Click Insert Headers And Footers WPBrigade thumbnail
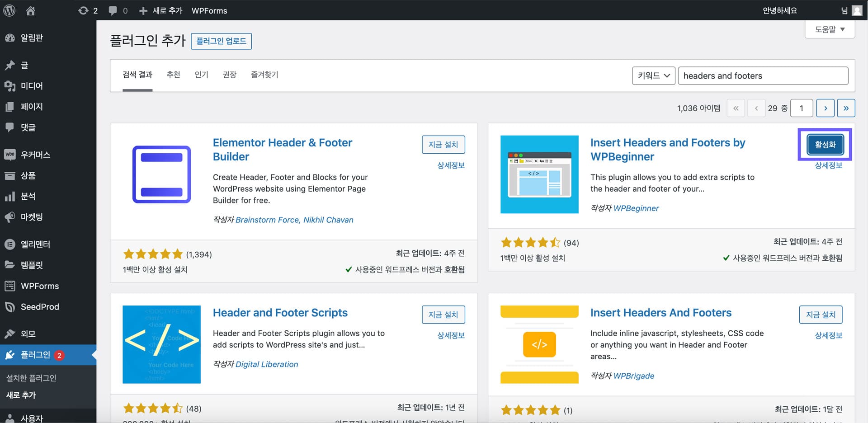Viewport: 868px width, 423px height. pyautogui.click(x=539, y=344)
